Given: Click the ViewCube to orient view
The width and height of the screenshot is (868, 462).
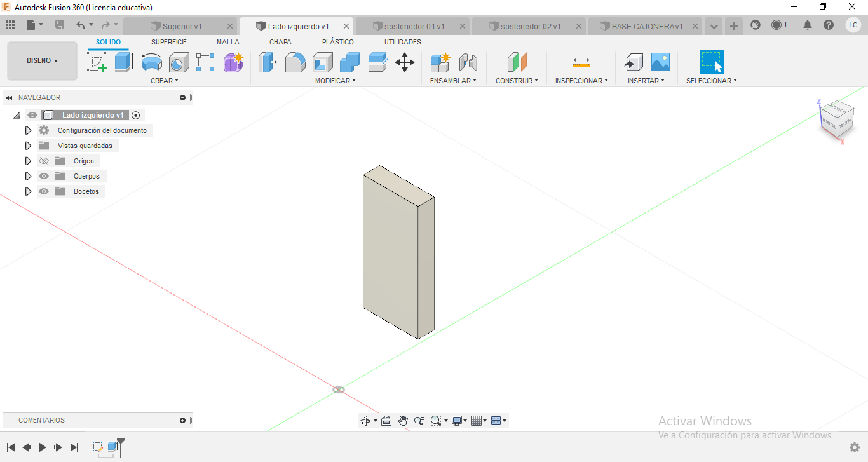Looking at the screenshot, I should (x=836, y=119).
